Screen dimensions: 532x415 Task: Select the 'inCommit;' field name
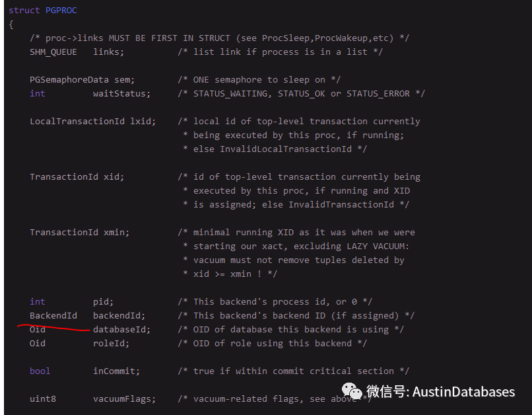pyautogui.click(x=116, y=371)
